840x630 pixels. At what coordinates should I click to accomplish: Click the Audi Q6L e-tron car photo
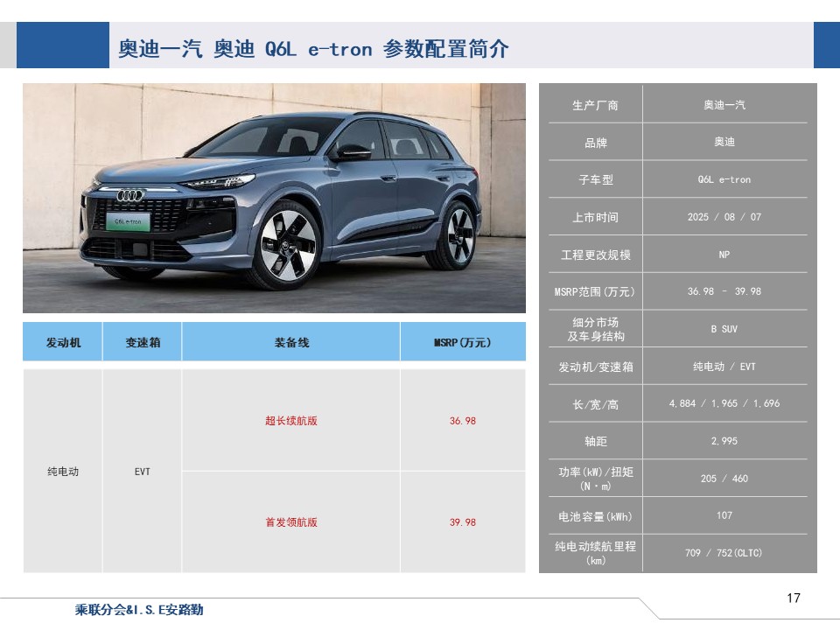click(274, 198)
